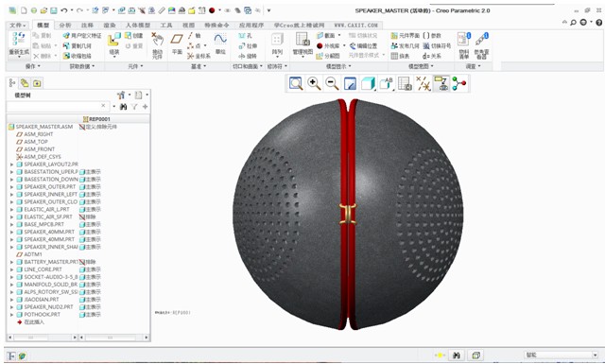The width and height of the screenshot is (605, 364).
Task: Click the 组装 assemble component icon
Action: (x=113, y=44)
